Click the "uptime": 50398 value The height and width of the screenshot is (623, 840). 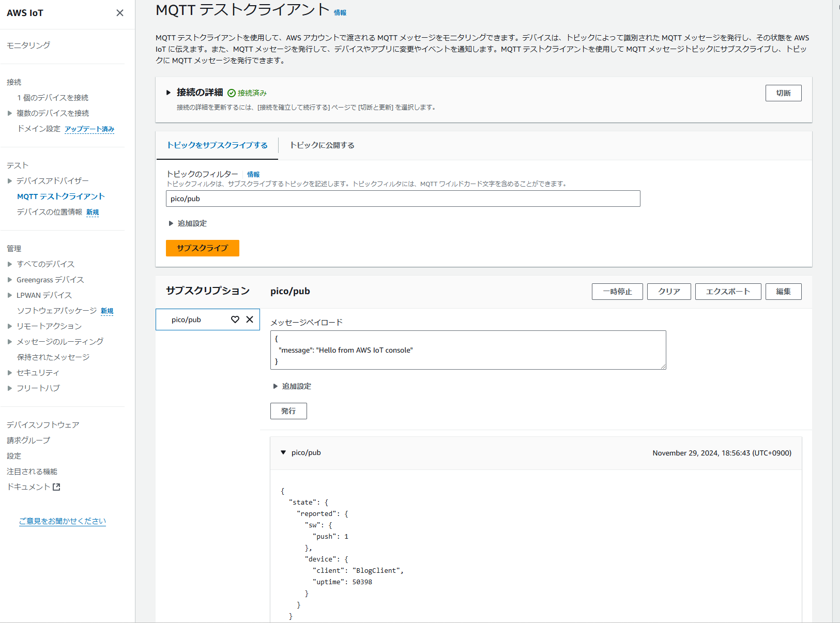(362, 582)
